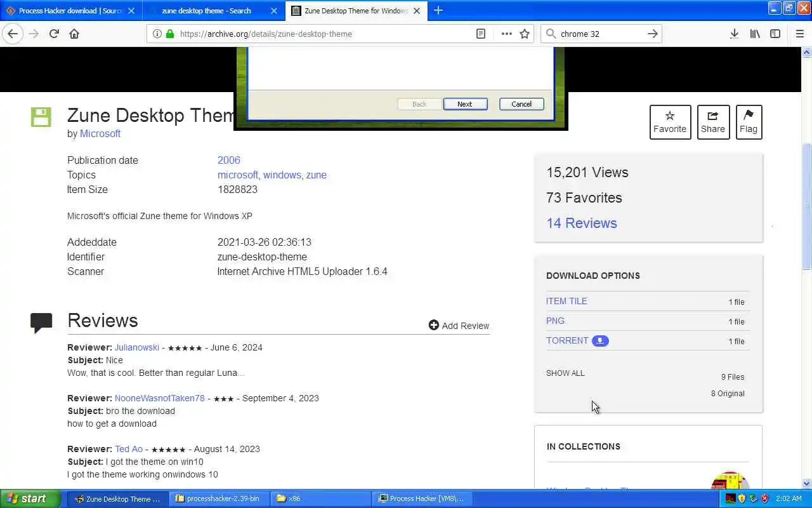Screen dimensions: 812x508
Task: Click the Share button
Action: pyautogui.click(x=713, y=122)
